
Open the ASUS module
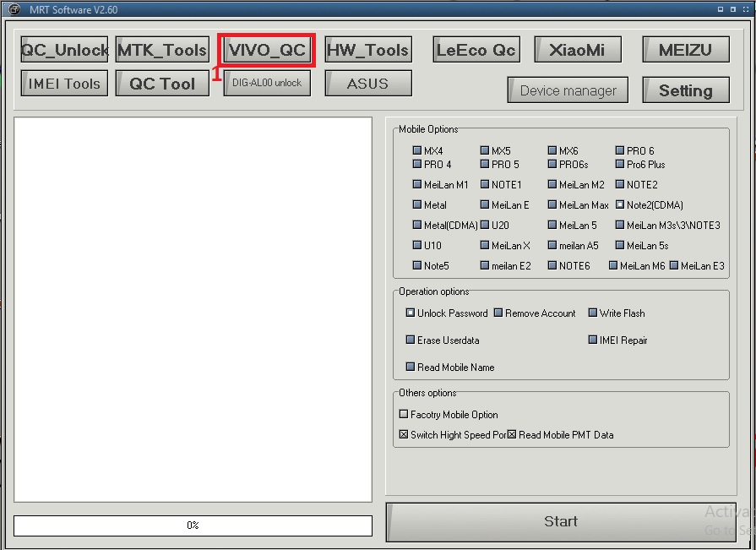pyautogui.click(x=368, y=84)
